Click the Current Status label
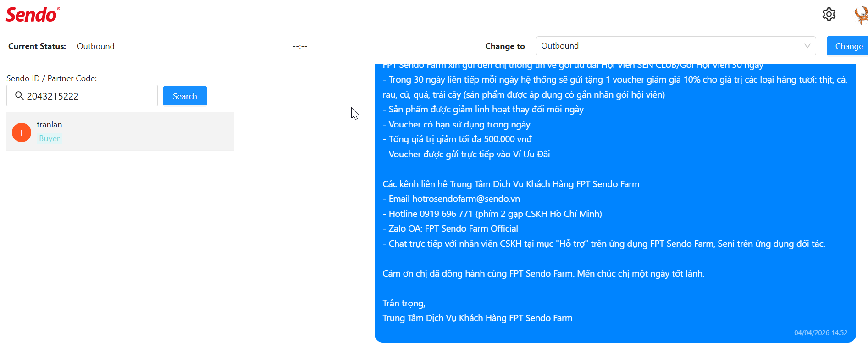This screenshot has width=868, height=349. [37, 46]
